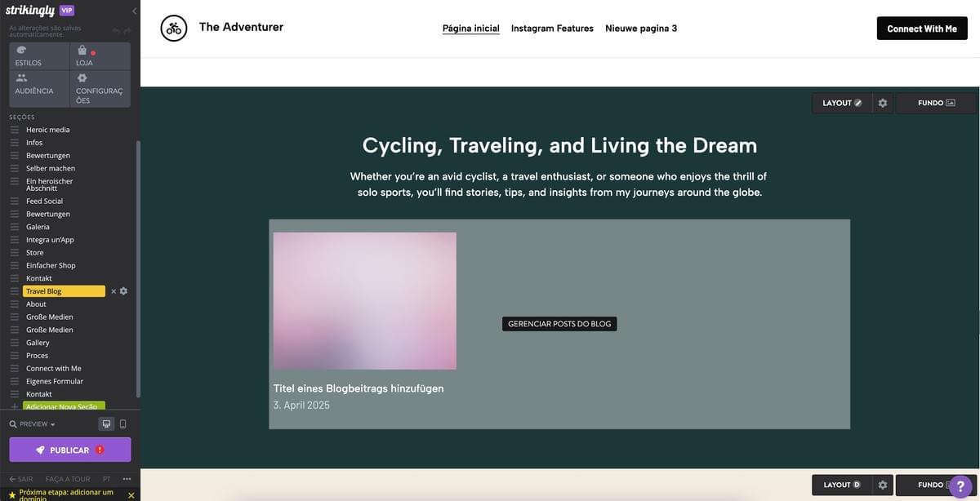Select the highlighted Travel Blog section
The width and height of the screenshot is (980, 501).
[64, 291]
